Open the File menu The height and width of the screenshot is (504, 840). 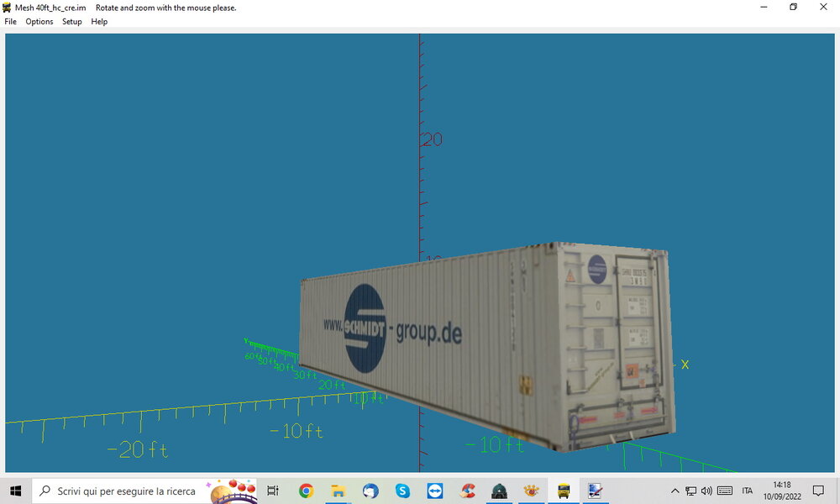point(10,22)
